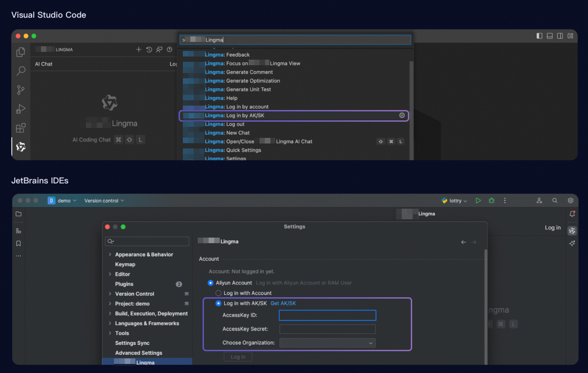Viewport: 588px width, 373px height.
Task: Open Search in VS Code activity bar
Action: pos(21,71)
